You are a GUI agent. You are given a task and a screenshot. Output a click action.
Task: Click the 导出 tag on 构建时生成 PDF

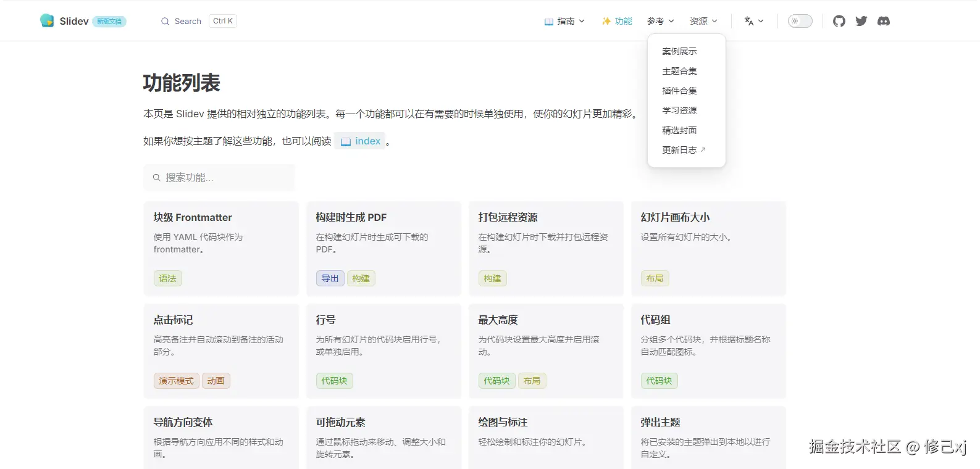330,278
